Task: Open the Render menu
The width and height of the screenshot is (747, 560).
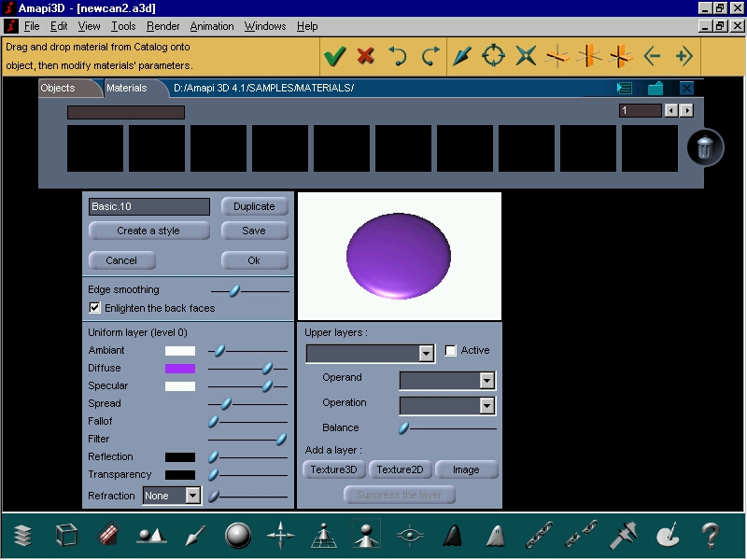Action: (x=162, y=26)
